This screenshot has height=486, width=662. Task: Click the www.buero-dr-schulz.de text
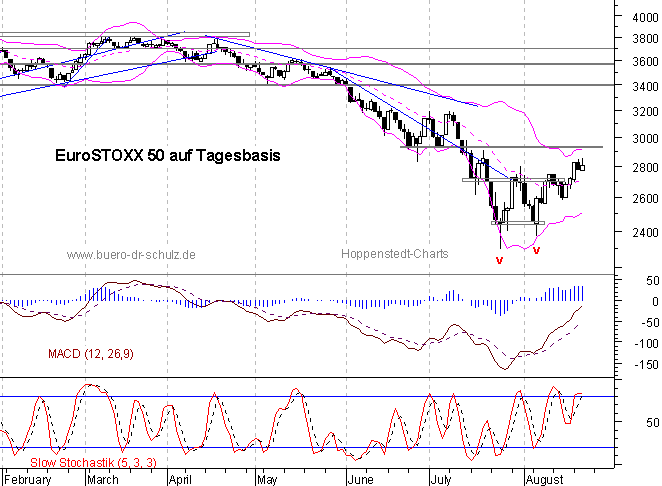(131, 255)
